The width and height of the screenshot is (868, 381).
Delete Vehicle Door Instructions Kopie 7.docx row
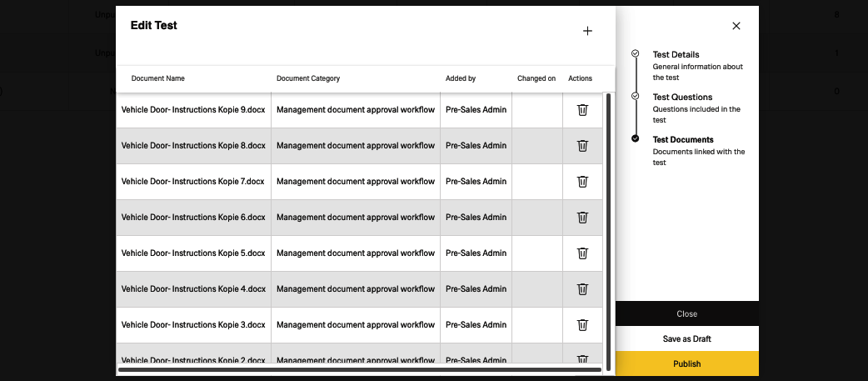click(583, 182)
